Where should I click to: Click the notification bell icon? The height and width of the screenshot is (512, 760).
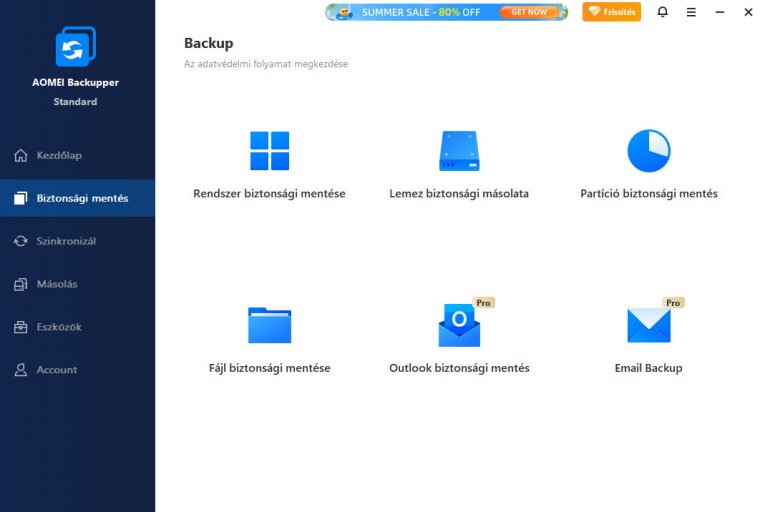663,12
